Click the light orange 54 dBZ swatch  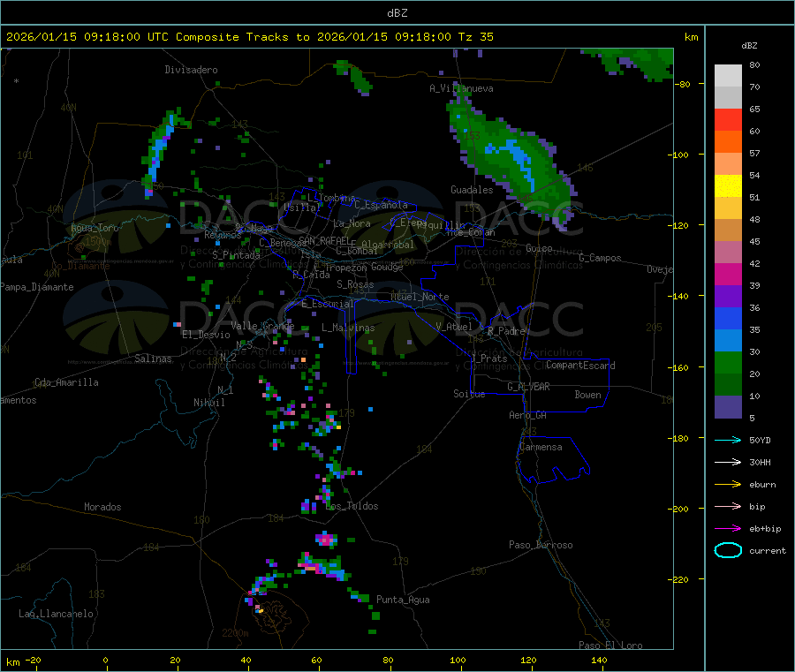click(728, 164)
